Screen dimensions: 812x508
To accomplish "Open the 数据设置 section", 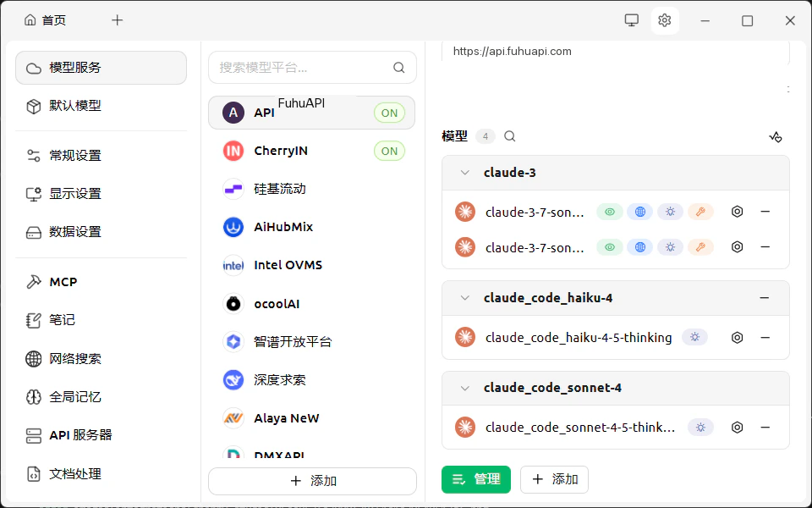I will tap(101, 232).
